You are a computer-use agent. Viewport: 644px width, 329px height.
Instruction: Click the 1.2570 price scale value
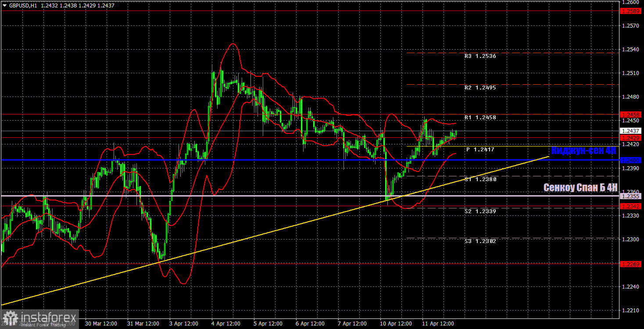[x=630, y=26]
